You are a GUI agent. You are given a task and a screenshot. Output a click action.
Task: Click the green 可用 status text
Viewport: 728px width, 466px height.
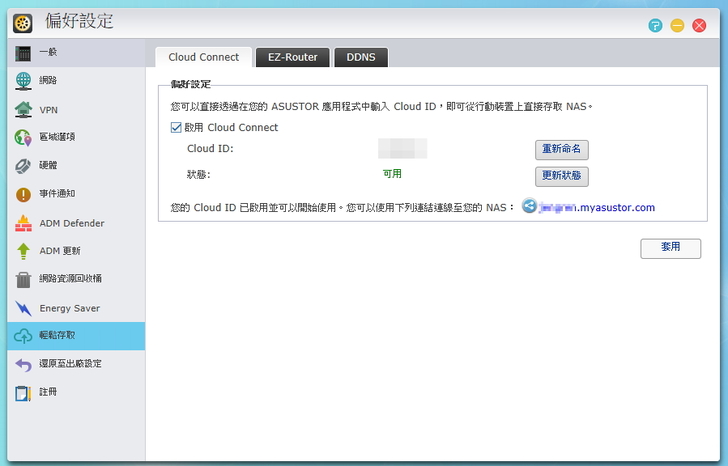(x=392, y=174)
